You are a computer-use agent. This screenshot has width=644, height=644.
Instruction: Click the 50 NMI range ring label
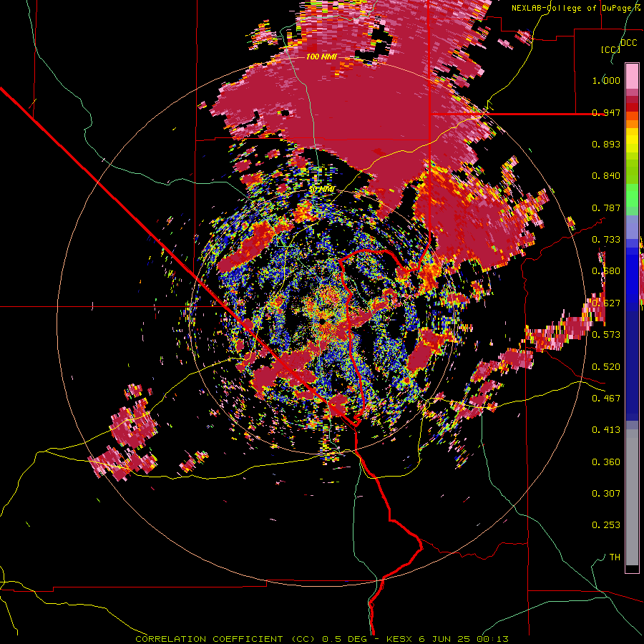pyautogui.click(x=322, y=190)
